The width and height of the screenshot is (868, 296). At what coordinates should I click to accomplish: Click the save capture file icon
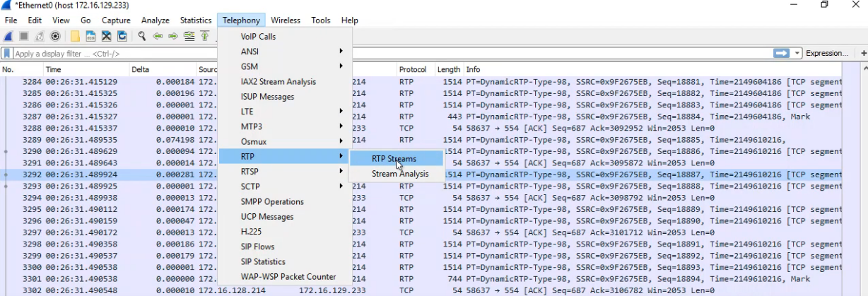90,36
